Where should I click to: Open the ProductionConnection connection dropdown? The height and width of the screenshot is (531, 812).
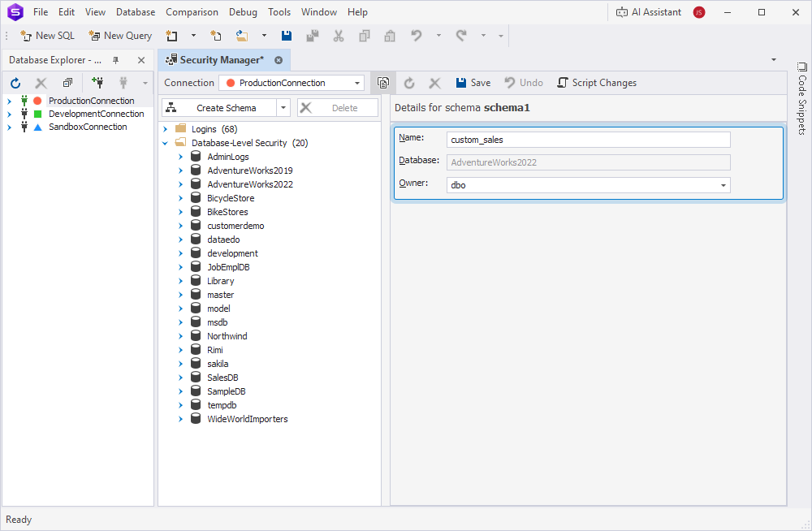tap(357, 82)
